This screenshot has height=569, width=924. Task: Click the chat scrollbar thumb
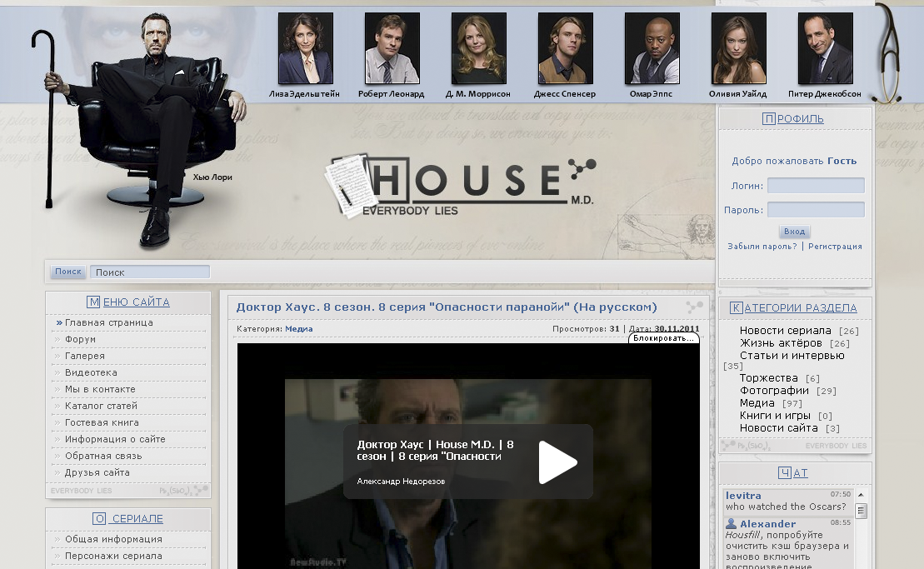861,511
